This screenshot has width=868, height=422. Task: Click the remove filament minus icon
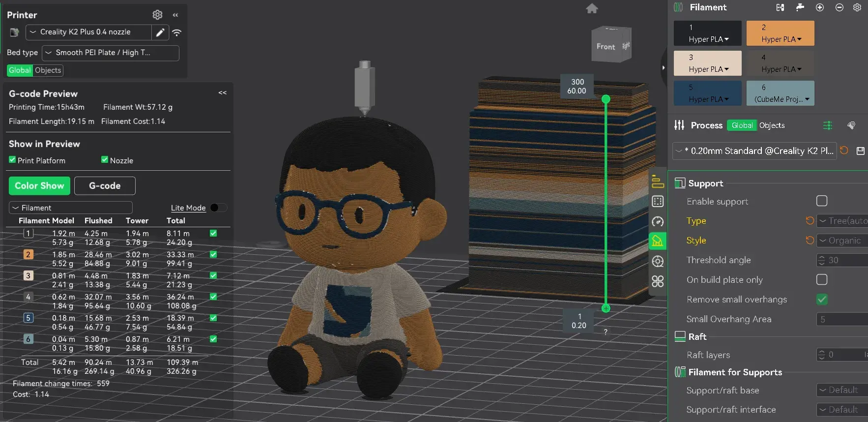coord(839,7)
